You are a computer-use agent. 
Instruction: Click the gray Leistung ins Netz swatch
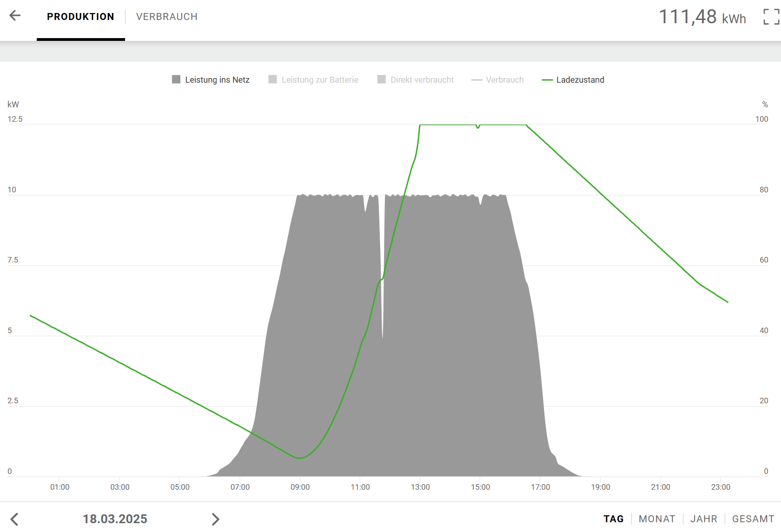pyautogui.click(x=176, y=79)
